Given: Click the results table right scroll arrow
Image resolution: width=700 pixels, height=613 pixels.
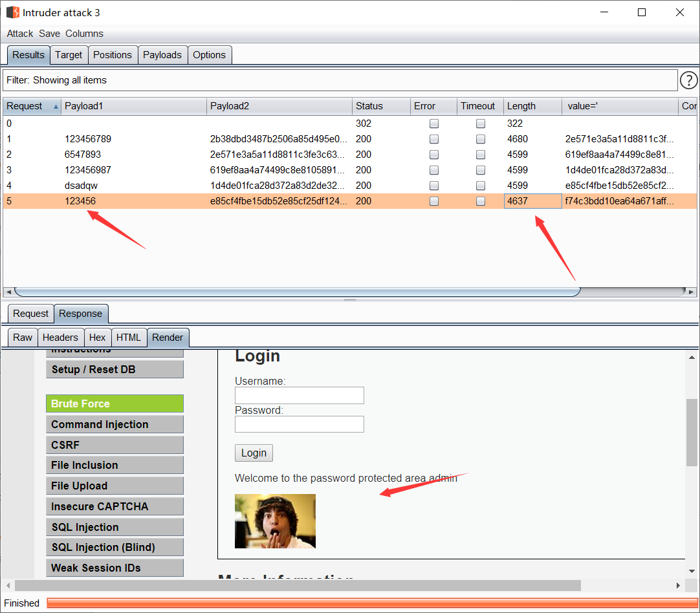Looking at the screenshot, I should point(693,292).
